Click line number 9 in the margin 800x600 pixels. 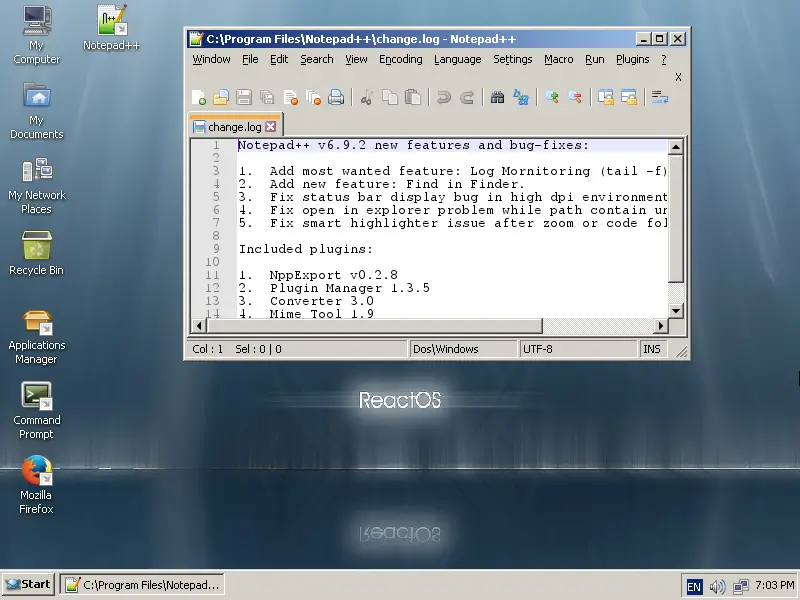[216, 249]
